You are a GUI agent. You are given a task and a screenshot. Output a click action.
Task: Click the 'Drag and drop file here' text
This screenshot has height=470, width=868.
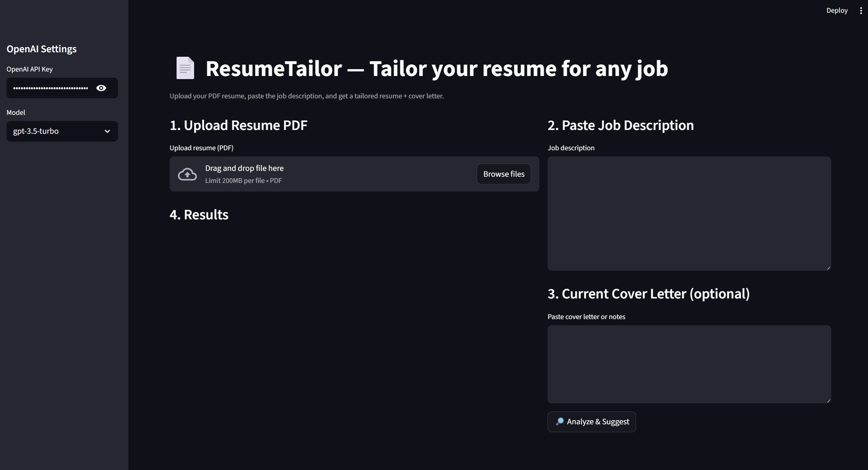[x=244, y=168]
